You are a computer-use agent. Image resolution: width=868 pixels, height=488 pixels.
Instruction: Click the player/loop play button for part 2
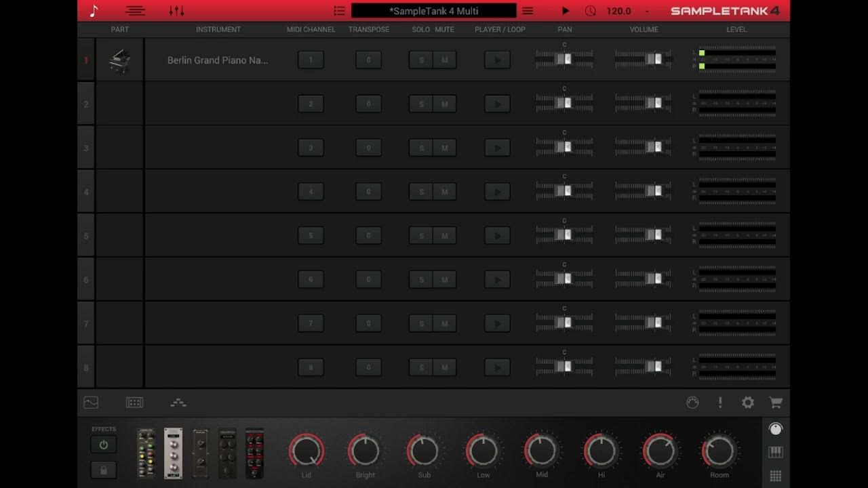tap(497, 104)
